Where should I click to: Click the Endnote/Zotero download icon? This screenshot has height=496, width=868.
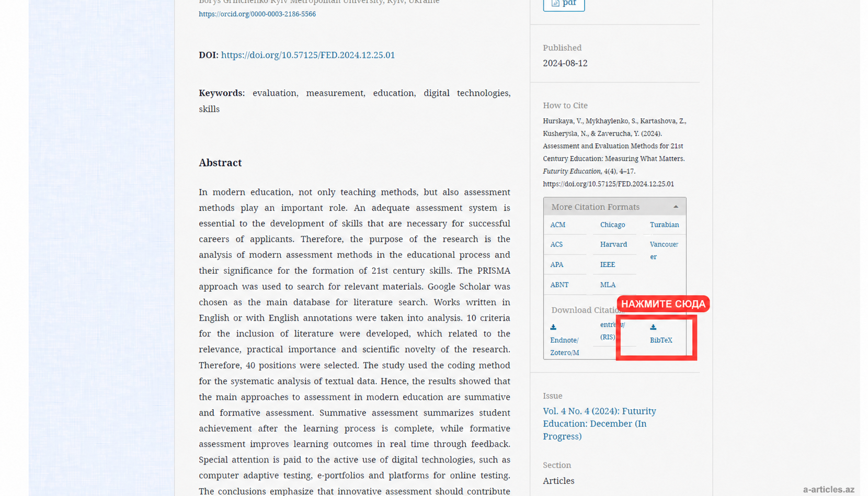[x=553, y=327]
